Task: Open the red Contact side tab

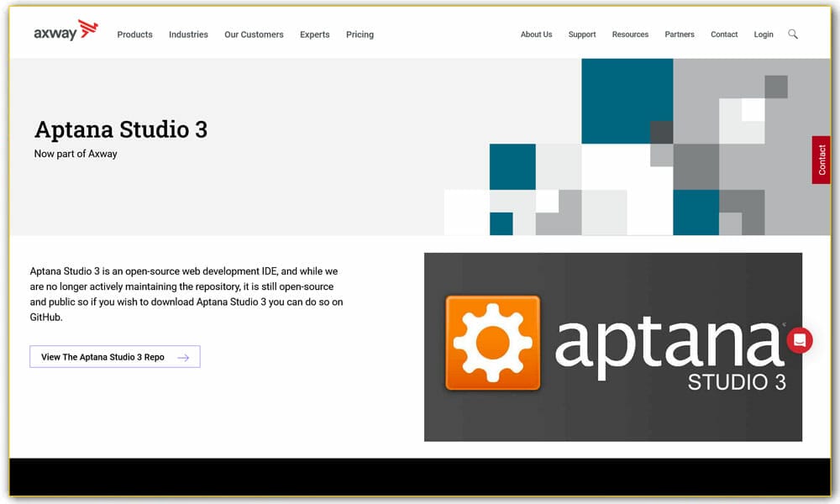Action: 821,160
